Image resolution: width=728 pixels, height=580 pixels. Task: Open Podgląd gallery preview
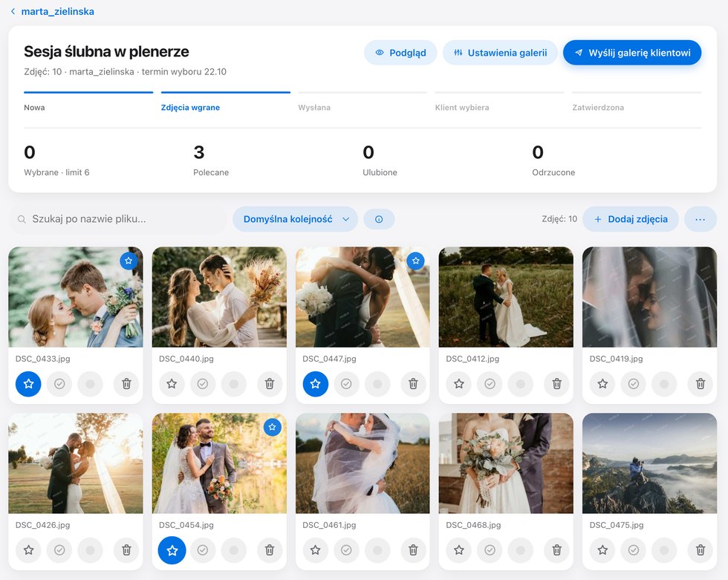pos(400,53)
